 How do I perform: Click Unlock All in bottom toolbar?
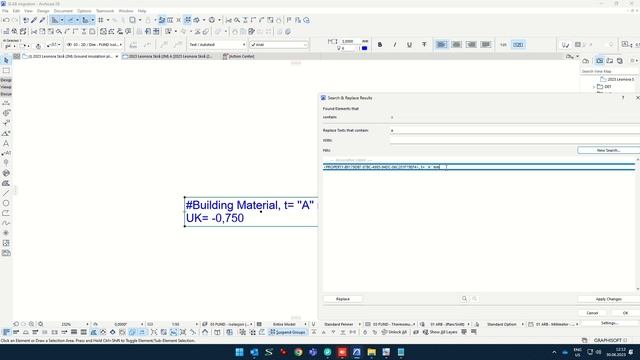[394, 332]
